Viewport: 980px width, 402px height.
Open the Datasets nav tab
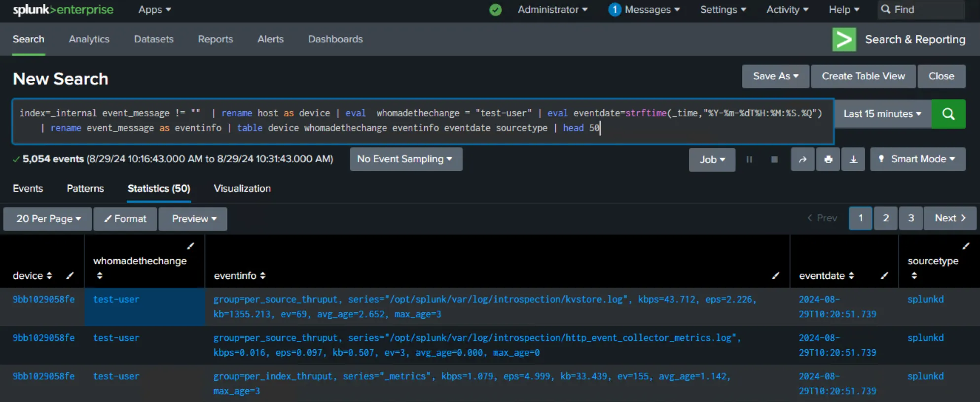[x=154, y=39]
